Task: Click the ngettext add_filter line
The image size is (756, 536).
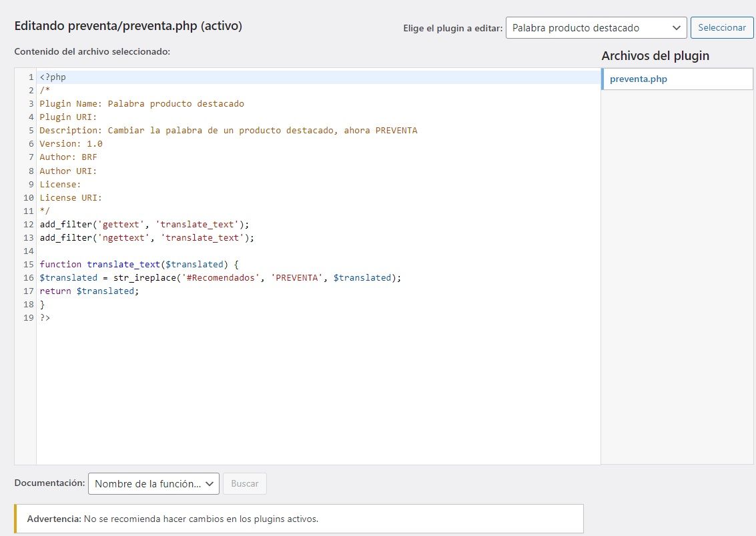Action: pyautogui.click(x=147, y=238)
